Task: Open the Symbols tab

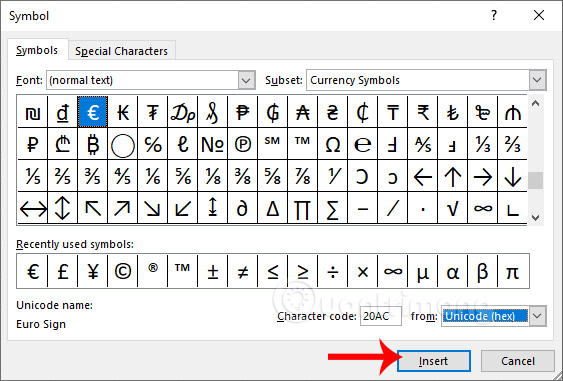Action: coord(37,50)
